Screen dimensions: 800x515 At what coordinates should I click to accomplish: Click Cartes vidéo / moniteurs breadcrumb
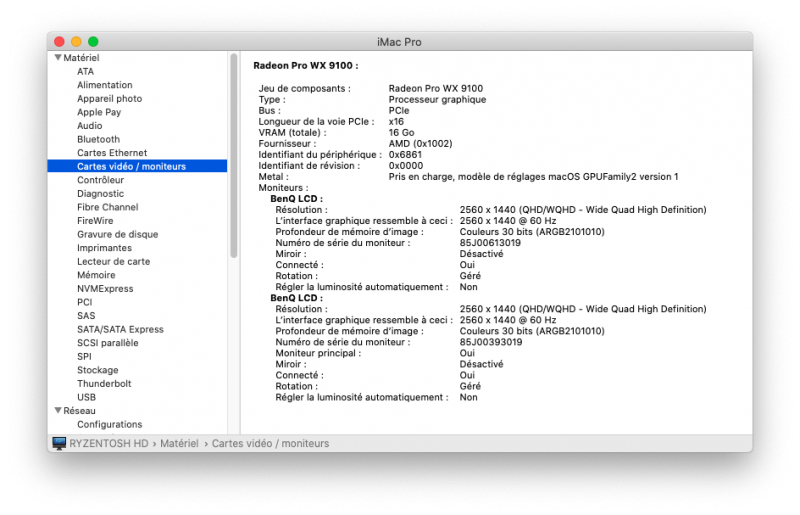click(270, 443)
